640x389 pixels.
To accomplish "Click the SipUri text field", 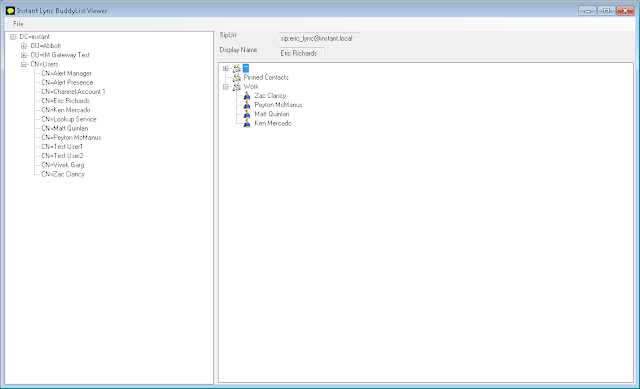I will pos(319,38).
